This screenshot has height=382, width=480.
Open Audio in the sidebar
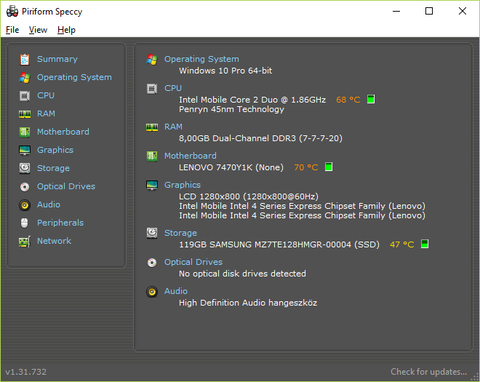pyautogui.click(x=49, y=204)
